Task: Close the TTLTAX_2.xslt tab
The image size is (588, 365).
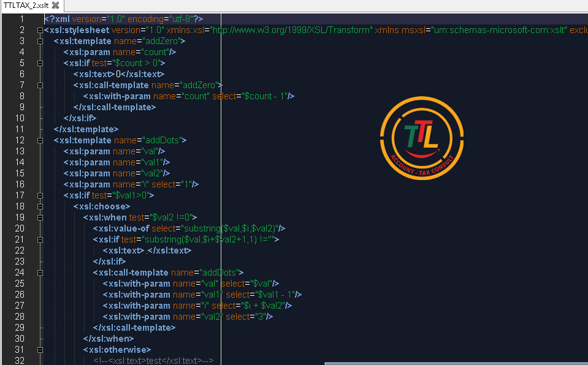Action: coord(55,6)
